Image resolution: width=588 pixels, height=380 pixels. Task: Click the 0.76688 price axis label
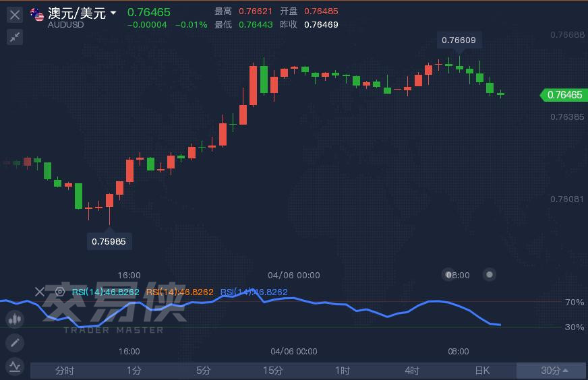567,35
